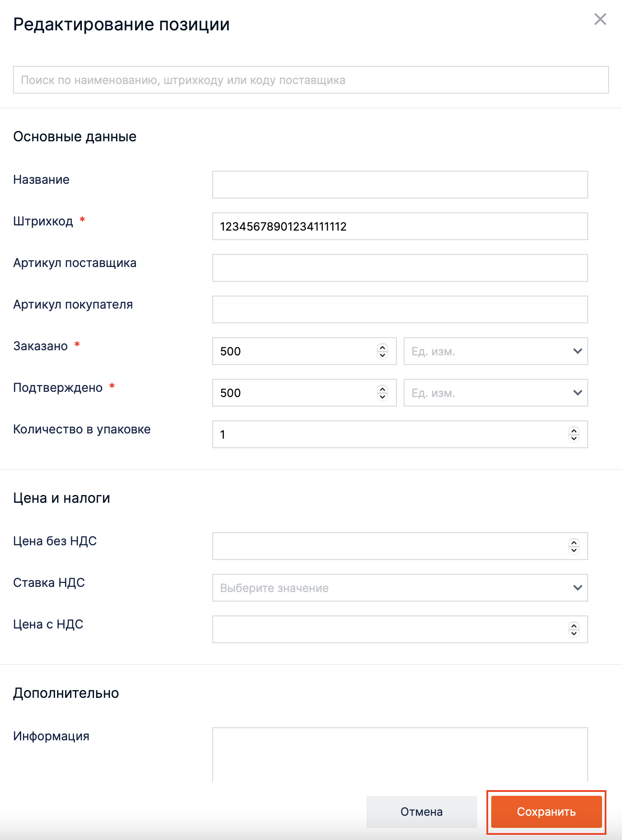622x840 pixels.
Task: Decrease the Подтверждено quantity with stepper
Action: pos(382,397)
